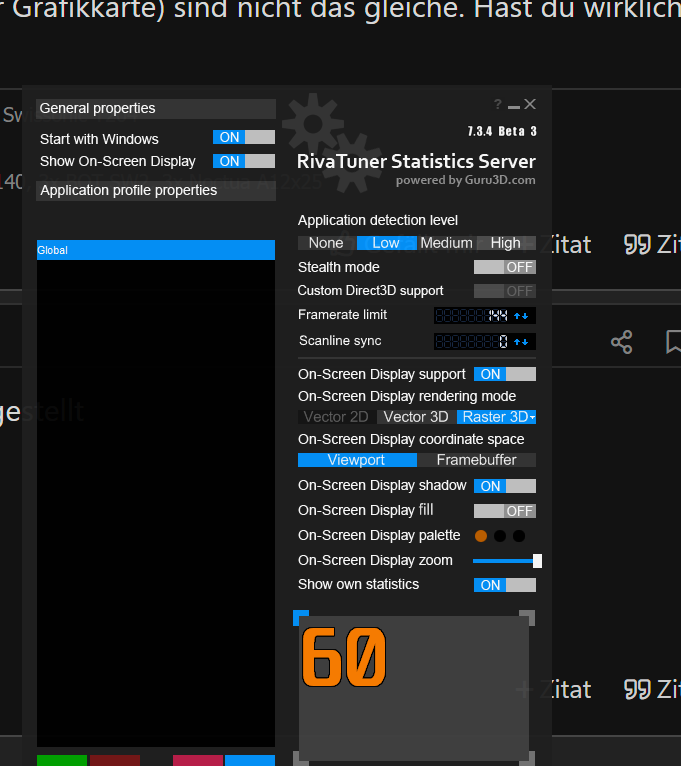Click the On-Screen Display zoom slider

click(507, 561)
